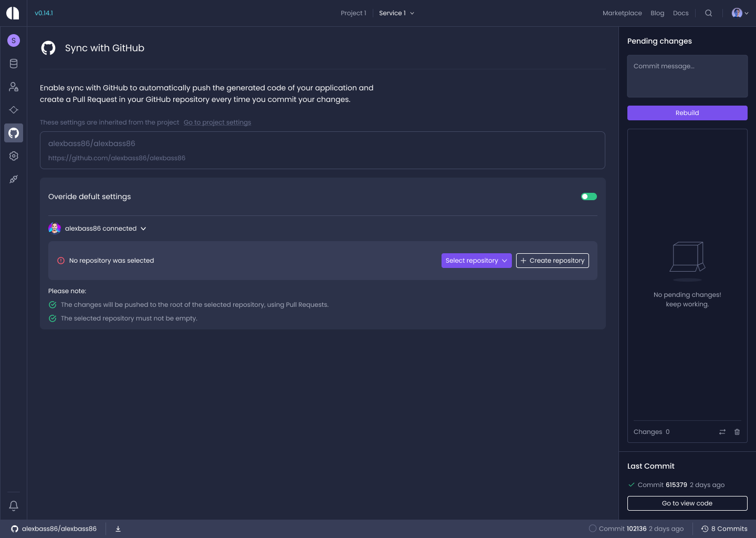
Task: Open notifications bell icon in sidebar
Action: (x=14, y=505)
